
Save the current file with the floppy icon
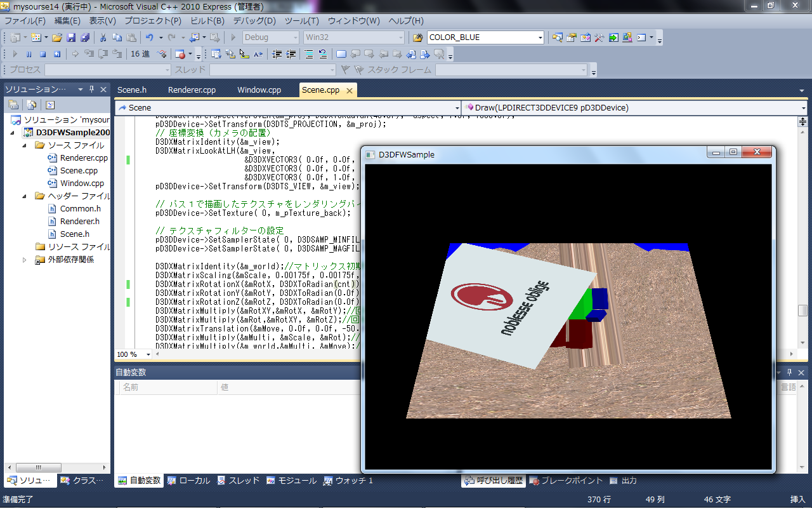click(71, 37)
